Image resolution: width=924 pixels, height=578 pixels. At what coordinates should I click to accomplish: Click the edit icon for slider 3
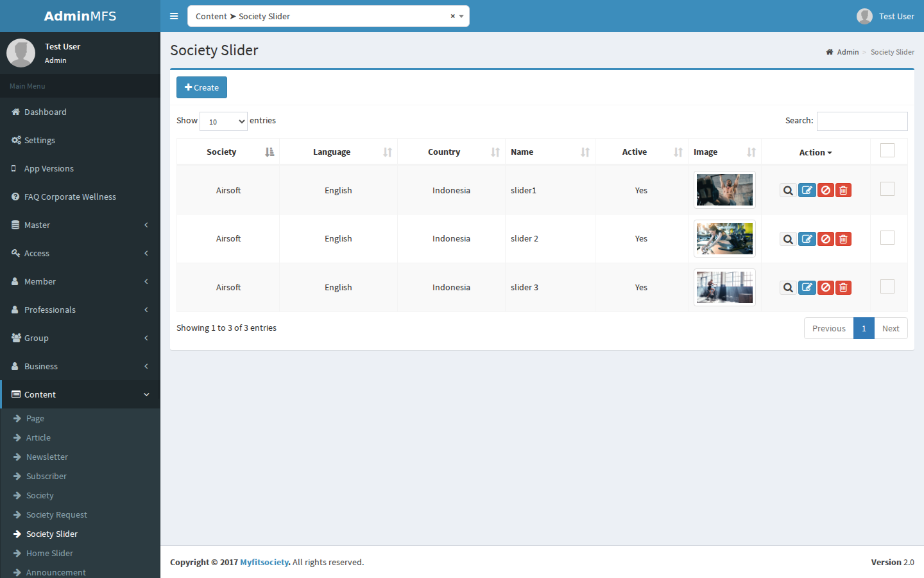pyautogui.click(x=807, y=288)
